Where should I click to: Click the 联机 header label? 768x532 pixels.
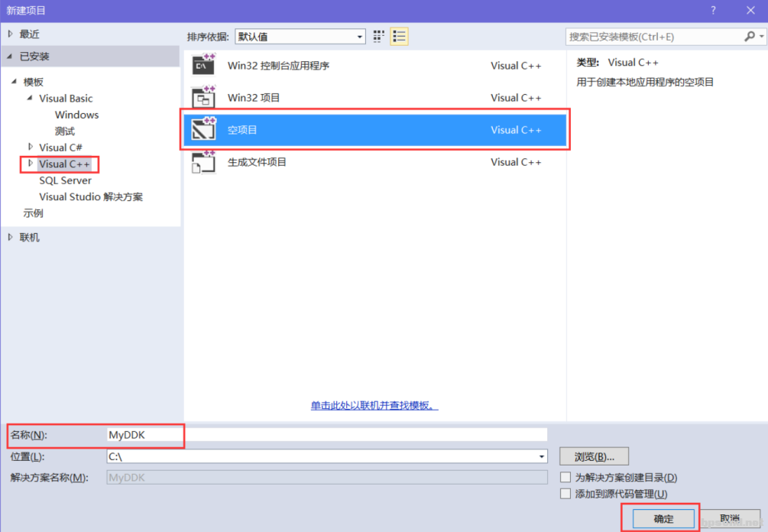29,237
